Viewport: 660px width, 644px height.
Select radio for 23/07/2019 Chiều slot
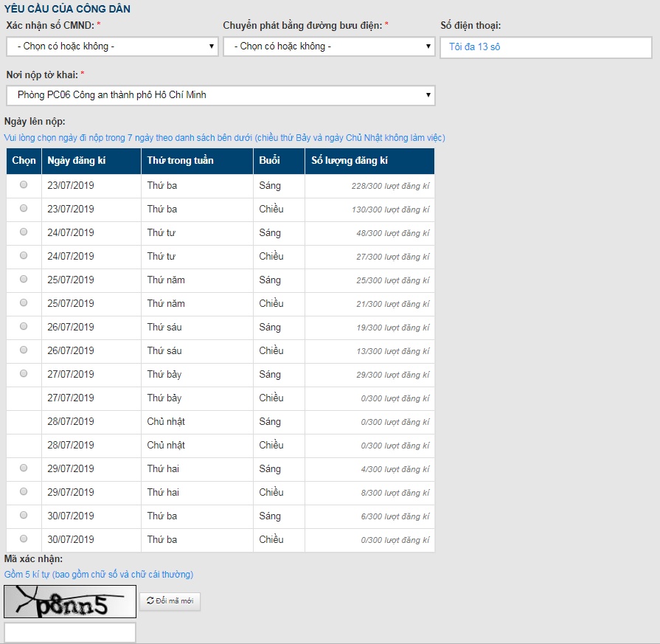click(24, 208)
